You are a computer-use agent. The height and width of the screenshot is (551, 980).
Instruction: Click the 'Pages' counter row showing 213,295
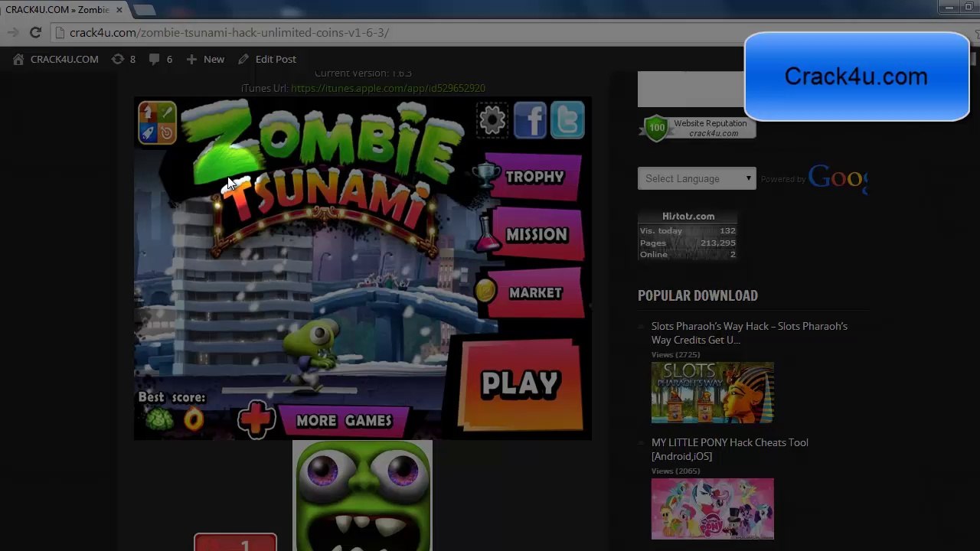[x=688, y=243]
